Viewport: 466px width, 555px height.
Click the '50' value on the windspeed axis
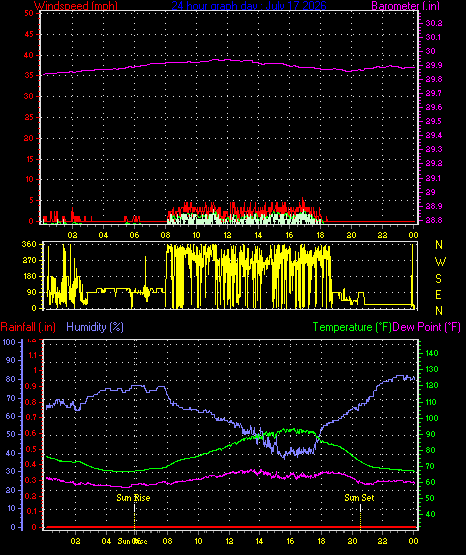click(29, 13)
